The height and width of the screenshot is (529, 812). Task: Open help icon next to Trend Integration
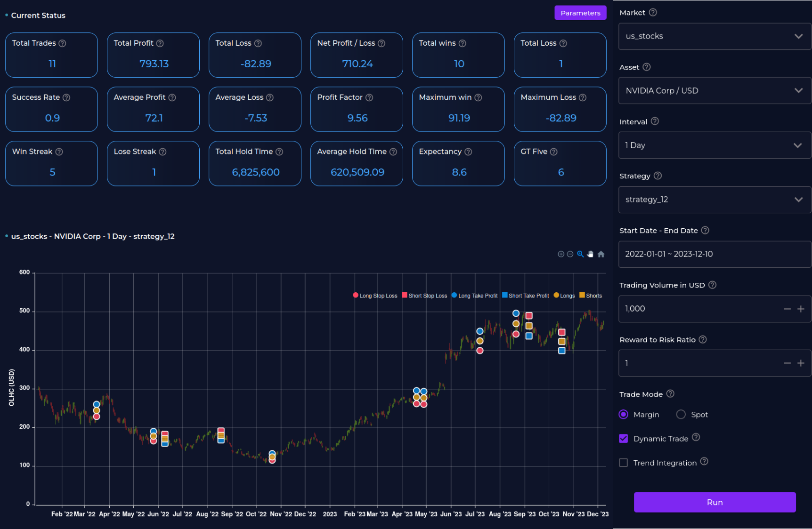coord(704,461)
